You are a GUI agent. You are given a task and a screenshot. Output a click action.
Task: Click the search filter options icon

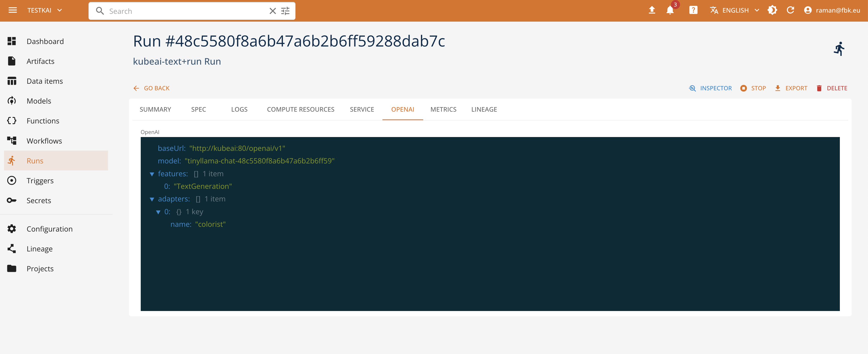[x=285, y=11]
